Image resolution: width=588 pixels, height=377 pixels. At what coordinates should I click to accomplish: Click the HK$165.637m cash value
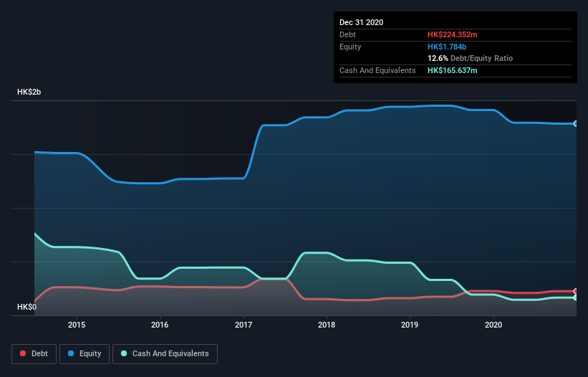pos(452,70)
